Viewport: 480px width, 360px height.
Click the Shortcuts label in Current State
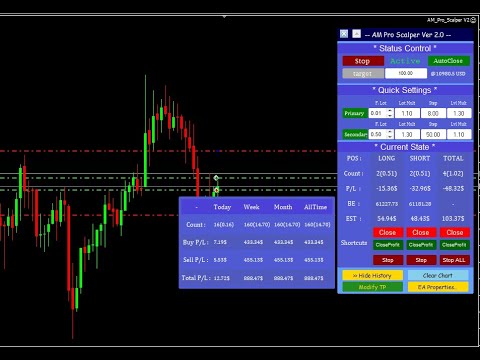(x=354, y=243)
